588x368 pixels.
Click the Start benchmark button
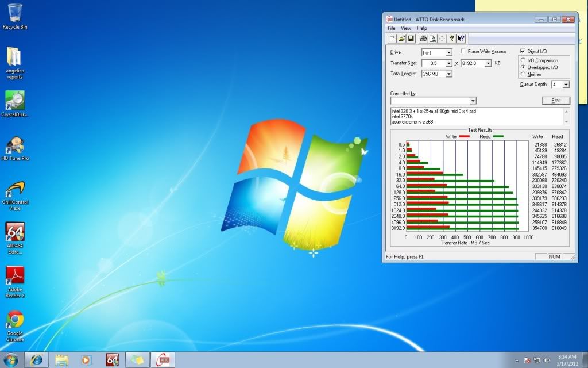pos(556,101)
